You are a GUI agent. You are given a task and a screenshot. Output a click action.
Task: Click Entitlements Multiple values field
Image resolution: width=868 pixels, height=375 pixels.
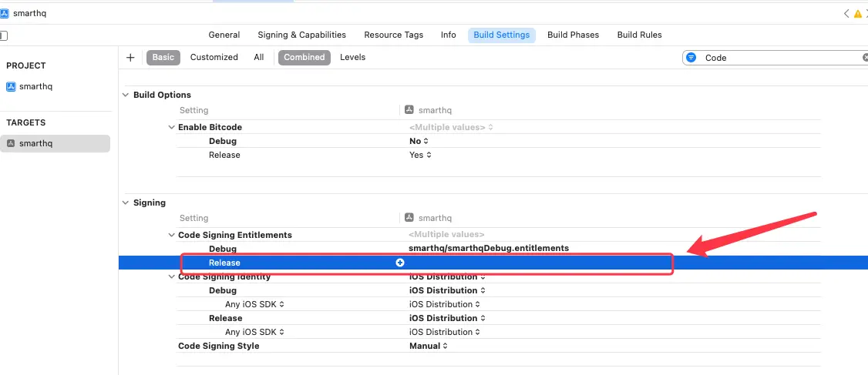446,235
